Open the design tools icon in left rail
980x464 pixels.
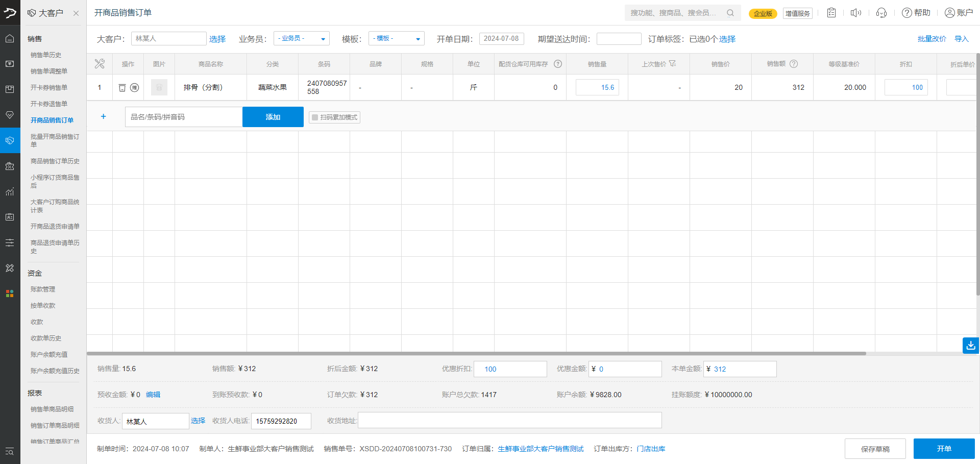coord(10,268)
